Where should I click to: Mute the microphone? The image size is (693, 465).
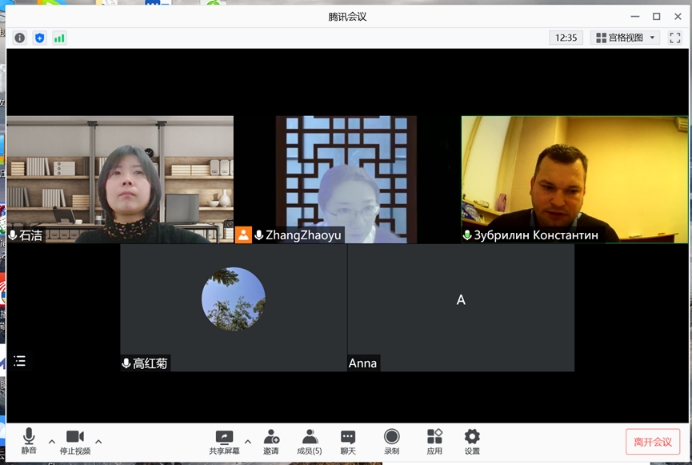tap(28, 440)
